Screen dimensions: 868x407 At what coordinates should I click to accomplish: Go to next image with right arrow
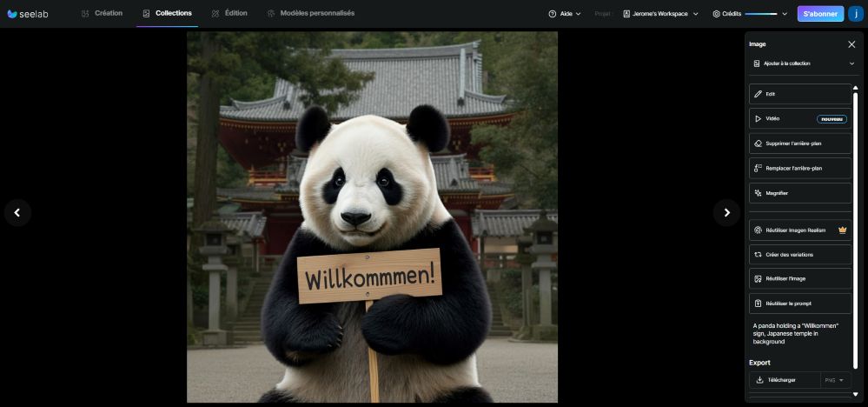pos(727,213)
